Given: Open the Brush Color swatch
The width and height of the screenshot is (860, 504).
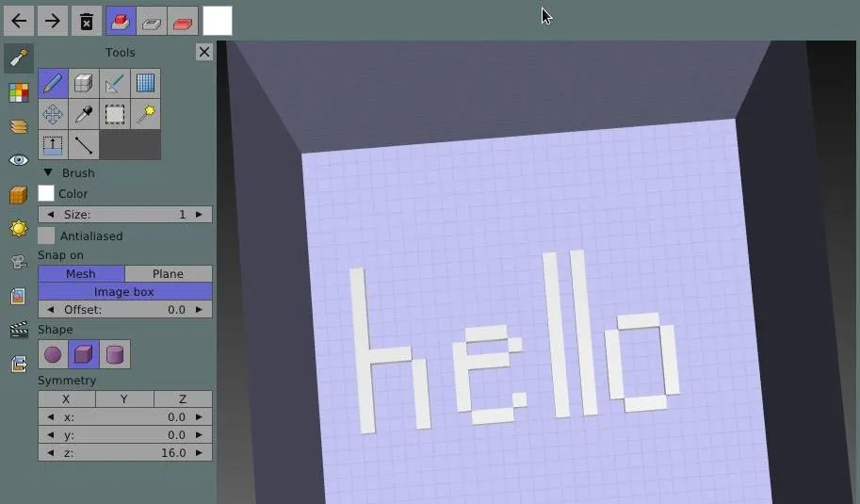Looking at the screenshot, I should (x=46, y=194).
